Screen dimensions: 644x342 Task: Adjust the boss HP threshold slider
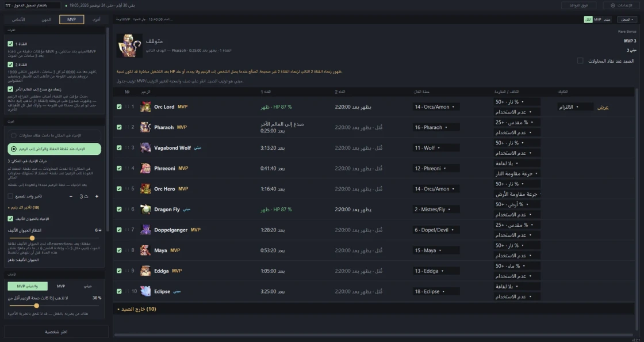pyautogui.click(x=37, y=306)
